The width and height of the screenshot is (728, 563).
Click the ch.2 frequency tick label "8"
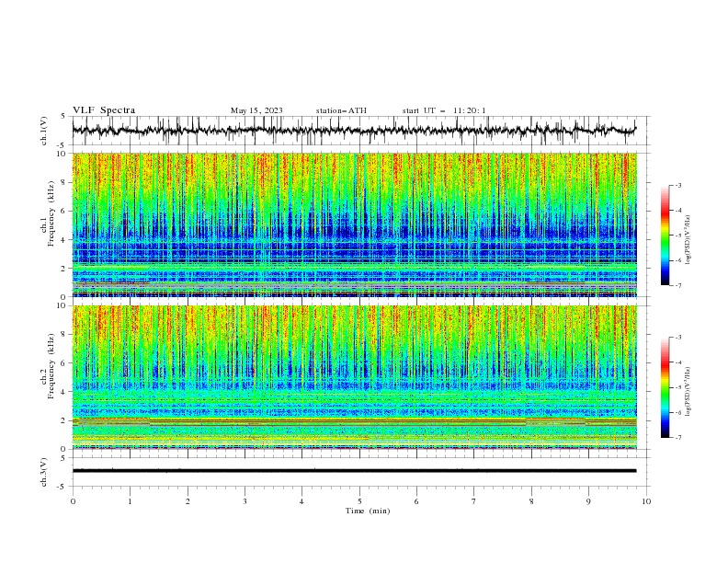64,335
